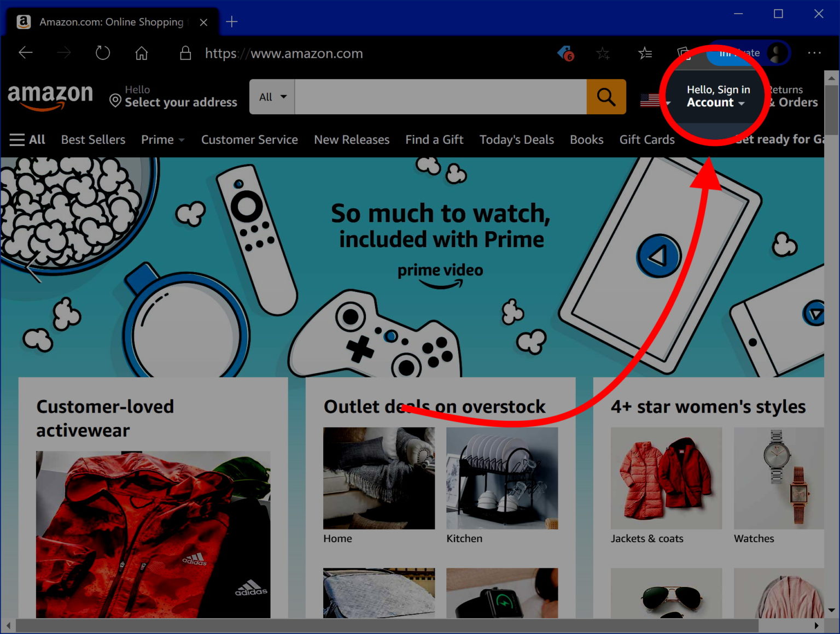Open browser settings and more menu
The image size is (840, 634).
point(814,53)
